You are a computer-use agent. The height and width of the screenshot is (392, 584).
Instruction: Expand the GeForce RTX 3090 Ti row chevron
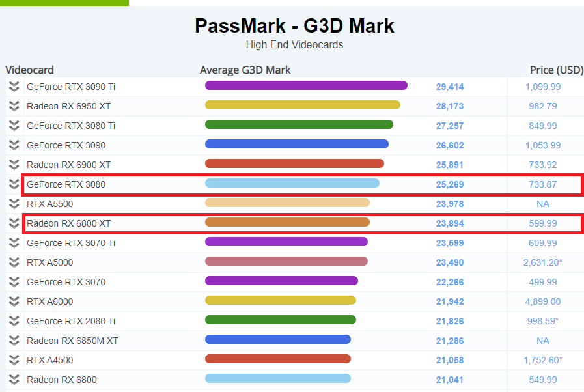14,87
